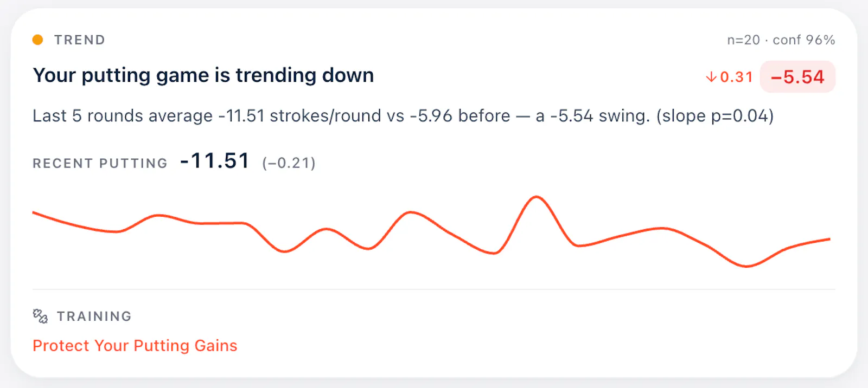The image size is (868, 388).
Task: Click the slope p=0.04 text
Action: pos(715,116)
